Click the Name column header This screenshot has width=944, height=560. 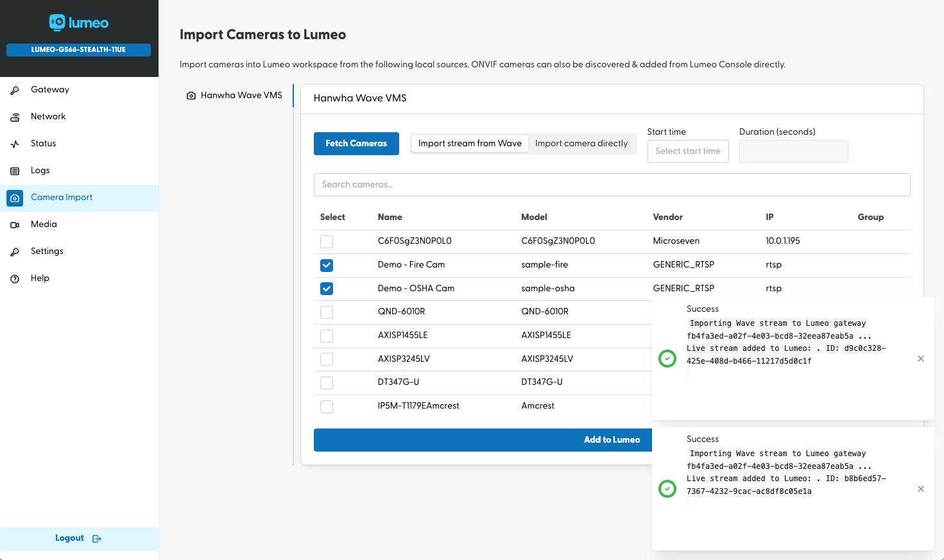click(390, 217)
